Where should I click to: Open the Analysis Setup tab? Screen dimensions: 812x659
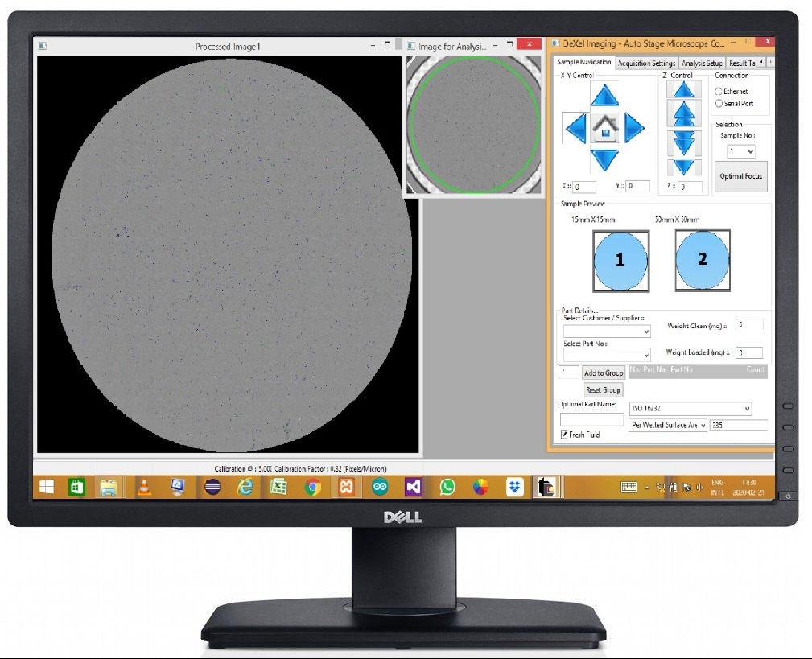(x=701, y=64)
